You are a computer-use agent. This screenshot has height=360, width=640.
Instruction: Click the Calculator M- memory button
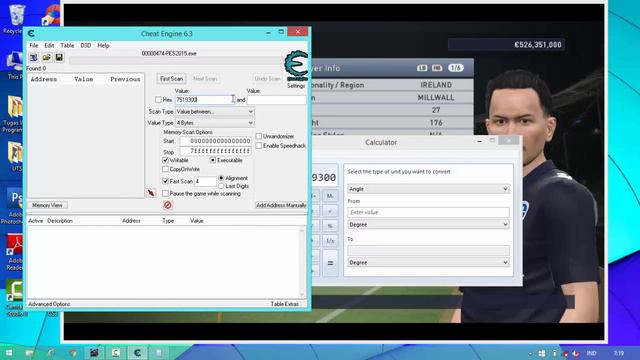330,196
